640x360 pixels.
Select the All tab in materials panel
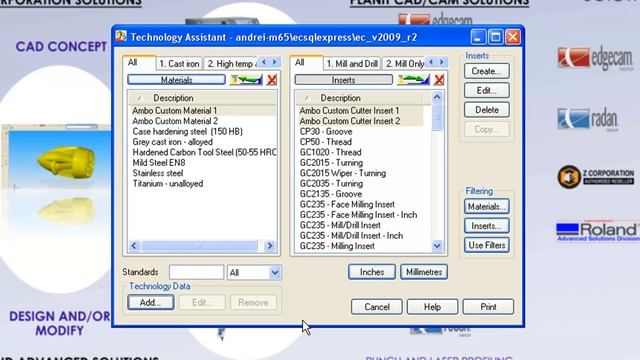139,62
